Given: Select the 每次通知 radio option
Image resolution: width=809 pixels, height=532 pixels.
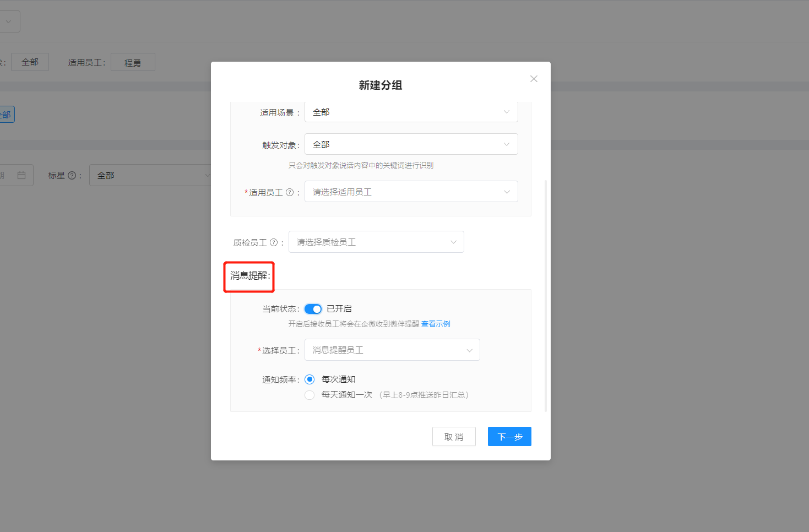Looking at the screenshot, I should tap(310, 379).
